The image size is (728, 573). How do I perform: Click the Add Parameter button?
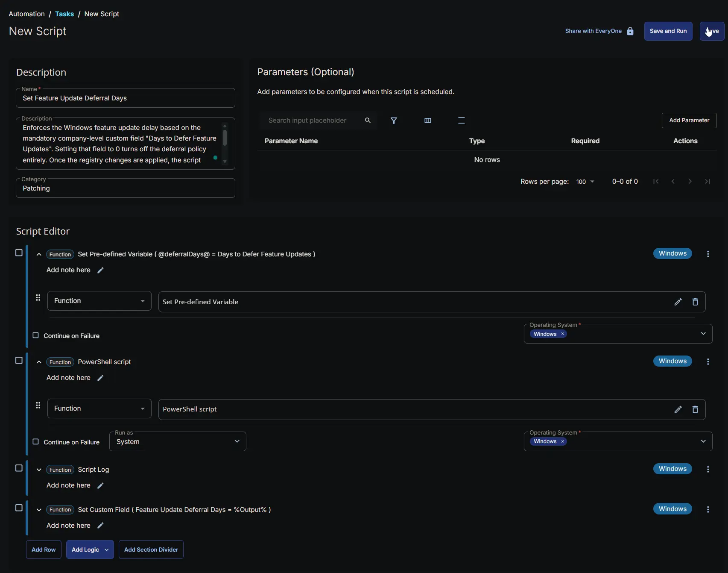pos(689,120)
